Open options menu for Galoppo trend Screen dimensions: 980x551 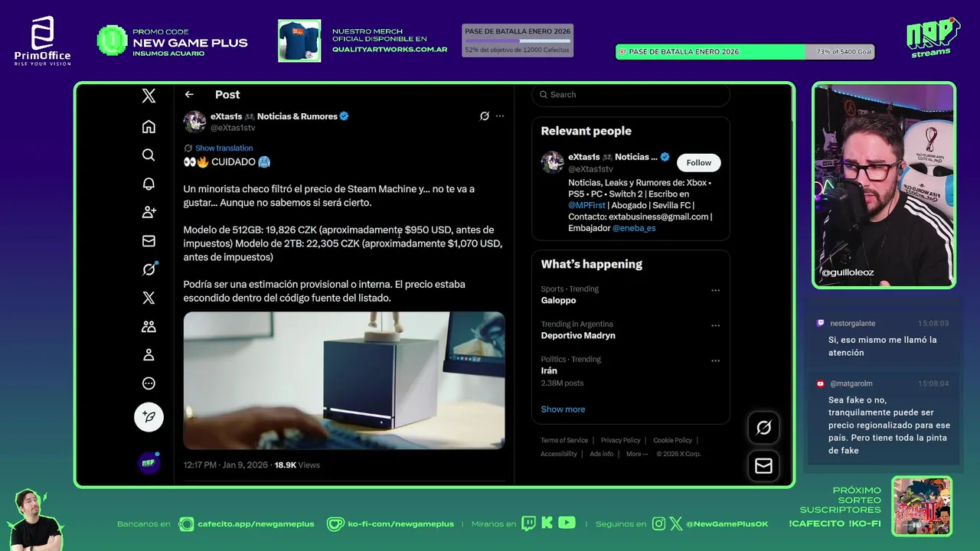(715, 290)
